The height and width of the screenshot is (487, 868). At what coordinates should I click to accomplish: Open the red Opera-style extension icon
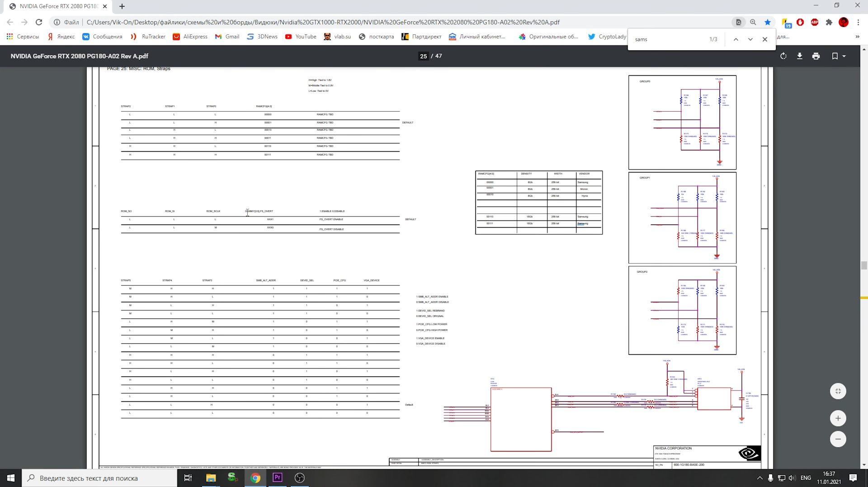point(800,22)
